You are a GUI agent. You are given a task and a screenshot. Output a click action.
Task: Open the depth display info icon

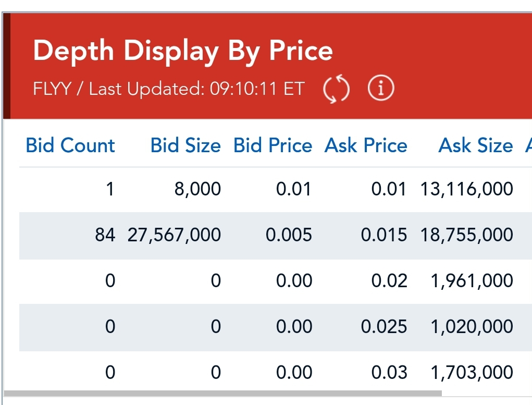coord(381,89)
